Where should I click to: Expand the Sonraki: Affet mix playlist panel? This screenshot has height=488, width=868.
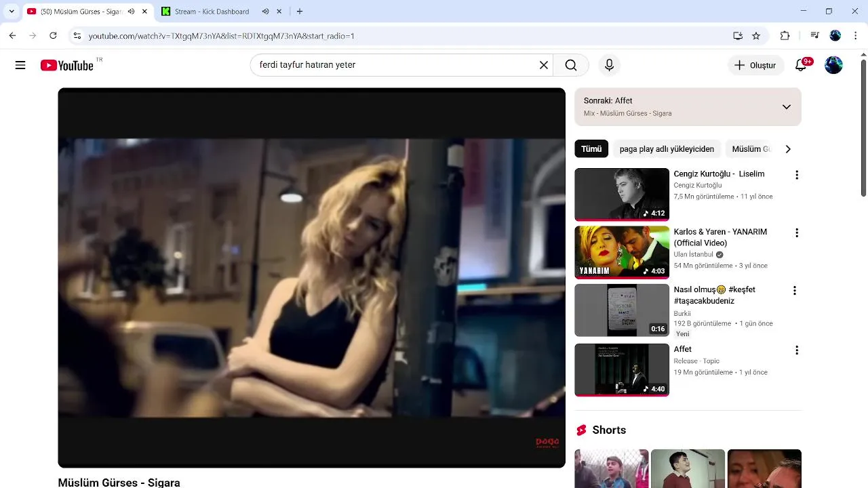point(786,106)
